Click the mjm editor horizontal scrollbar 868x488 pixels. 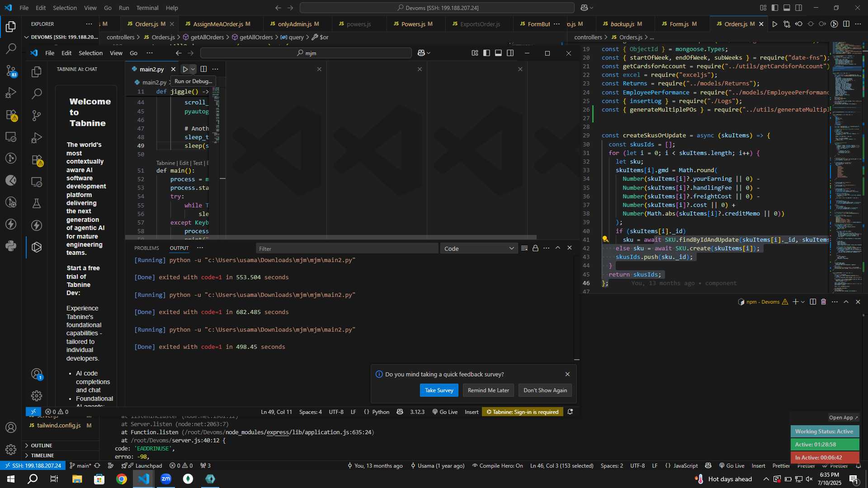pos(331,237)
